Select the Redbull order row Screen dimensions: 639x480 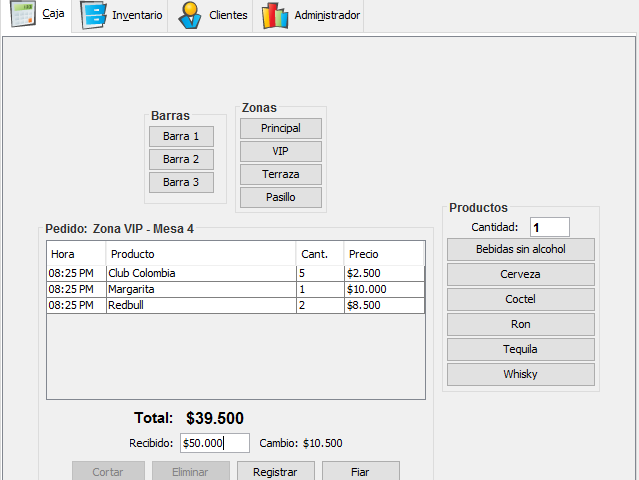pyautogui.click(x=200, y=305)
